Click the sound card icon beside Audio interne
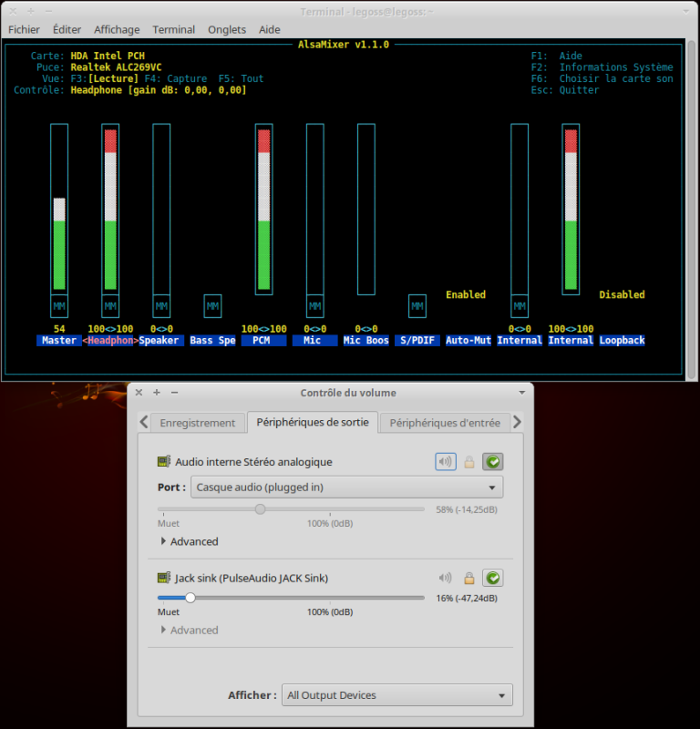 click(x=164, y=462)
